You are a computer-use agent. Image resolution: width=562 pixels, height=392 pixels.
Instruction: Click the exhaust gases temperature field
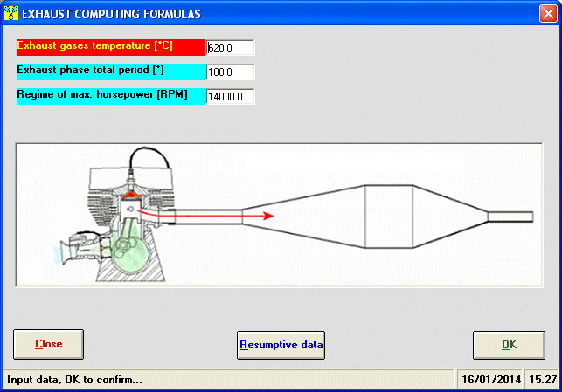(x=230, y=48)
